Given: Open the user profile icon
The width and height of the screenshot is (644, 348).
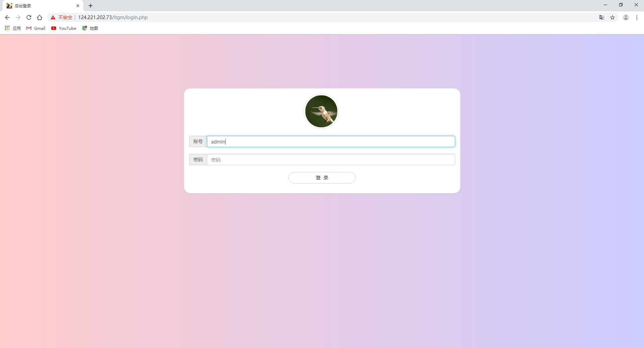Looking at the screenshot, I should [626, 17].
